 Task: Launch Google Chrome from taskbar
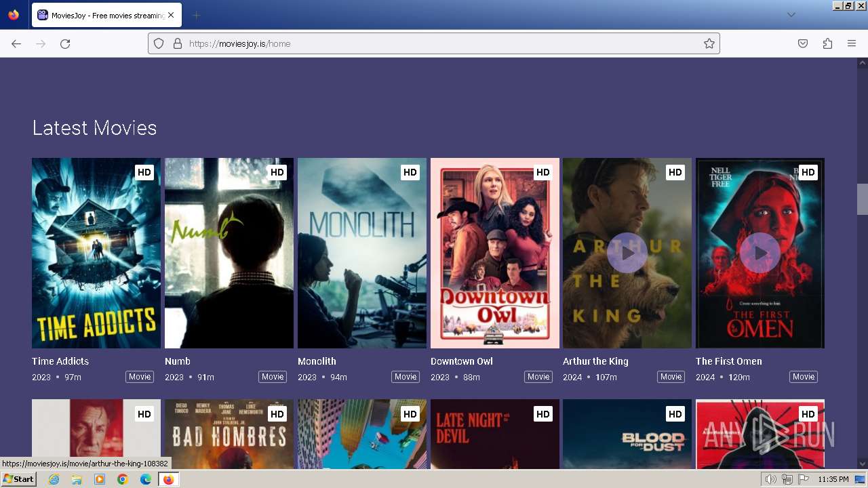click(x=123, y=479)
